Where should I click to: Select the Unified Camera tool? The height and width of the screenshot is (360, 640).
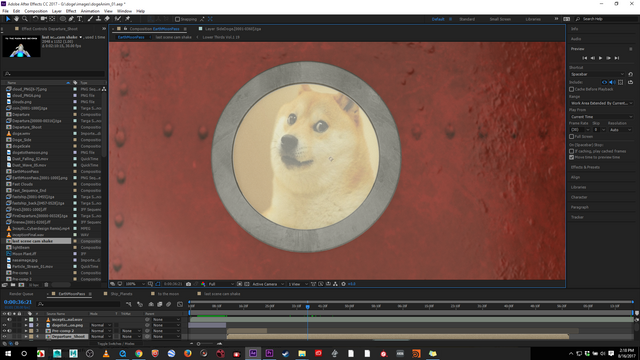pyautogui.click(x=44, y=19)
